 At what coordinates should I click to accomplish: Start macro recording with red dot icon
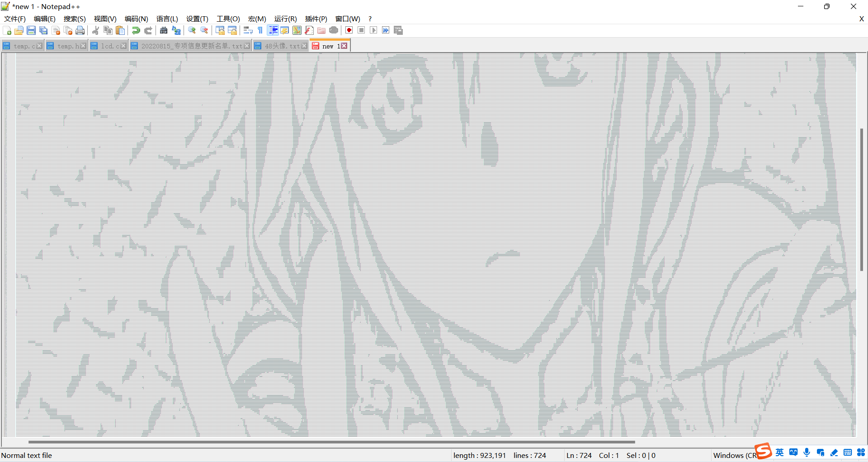pos(349,30)
